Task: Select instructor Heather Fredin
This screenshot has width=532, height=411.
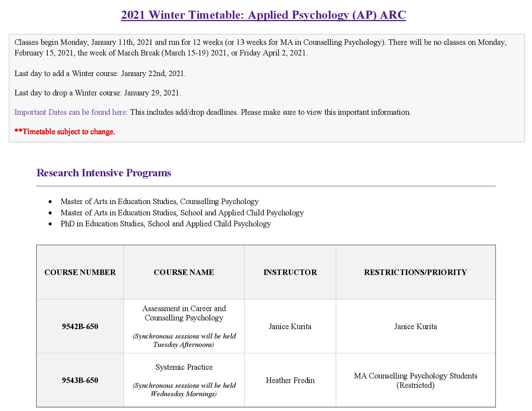Action: (290, 380)
